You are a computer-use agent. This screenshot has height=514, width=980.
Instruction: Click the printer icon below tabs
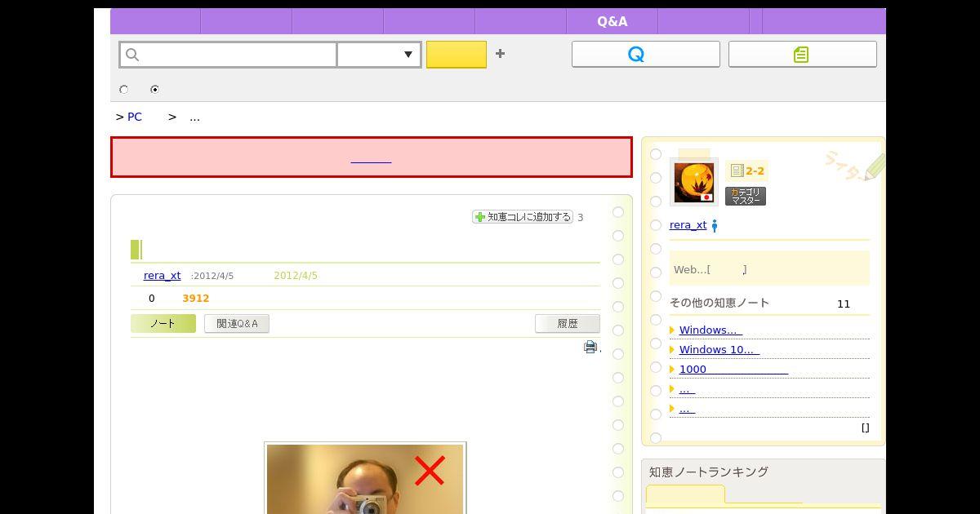pyautogui.click(x=590, y=347)
